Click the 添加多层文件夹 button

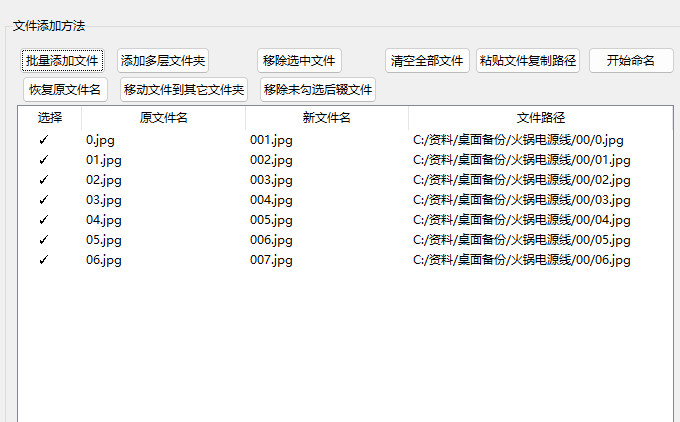point(163,61)
